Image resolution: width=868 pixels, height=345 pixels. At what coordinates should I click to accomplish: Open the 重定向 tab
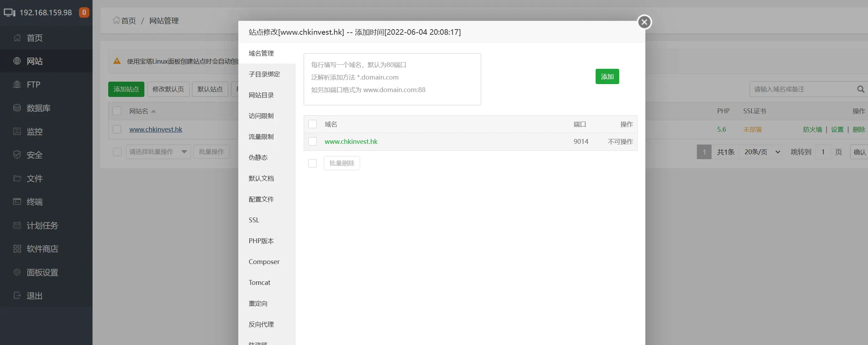coord(267,303)
